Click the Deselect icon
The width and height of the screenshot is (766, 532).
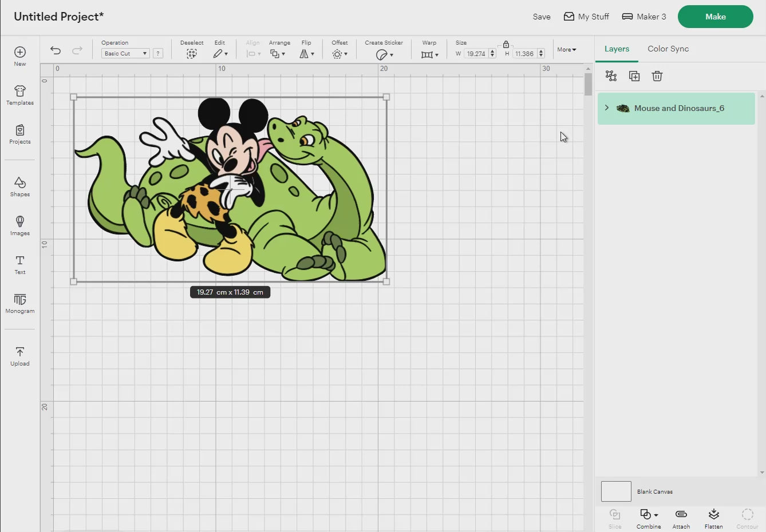tap(192, 54)
